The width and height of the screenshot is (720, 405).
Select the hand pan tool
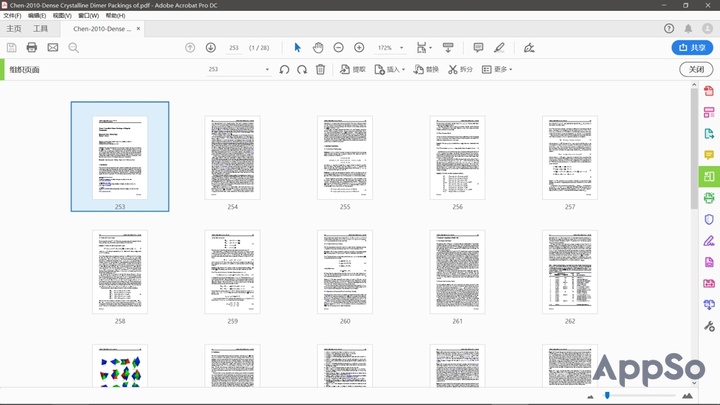[x=318, y=48]
